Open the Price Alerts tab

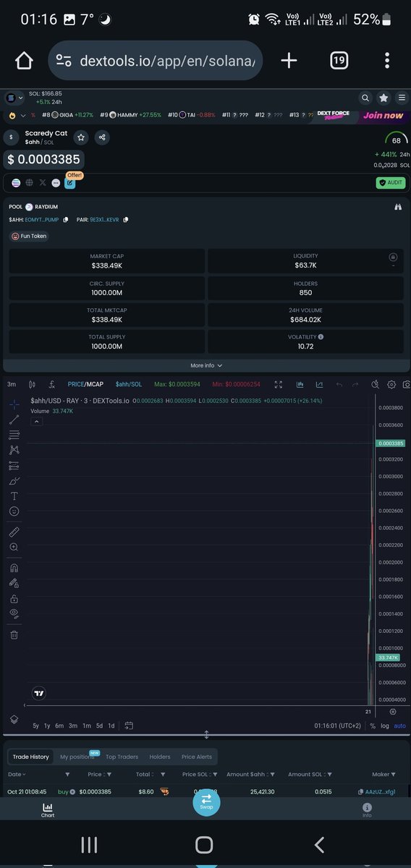pos(197,757)
